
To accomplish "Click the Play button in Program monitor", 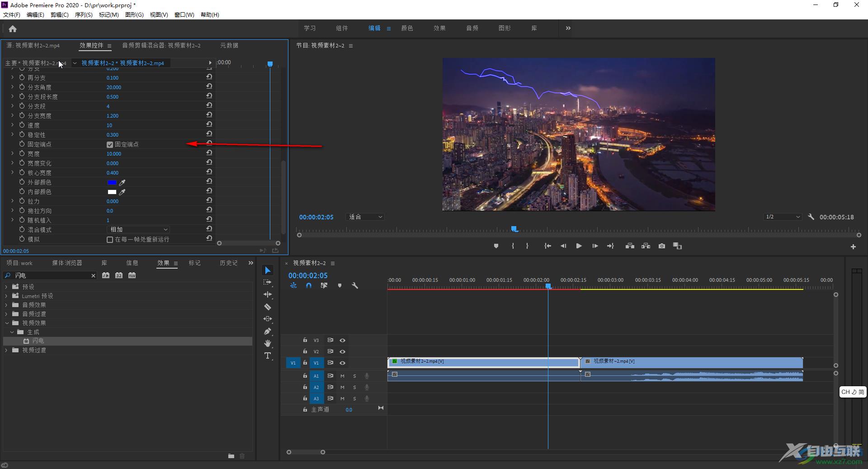I will tap(579, 246).
